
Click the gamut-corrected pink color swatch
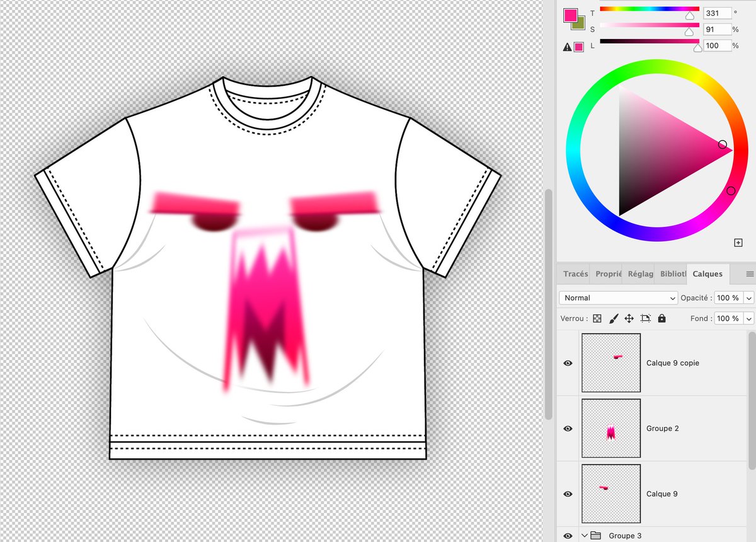(x=578, y=47)
